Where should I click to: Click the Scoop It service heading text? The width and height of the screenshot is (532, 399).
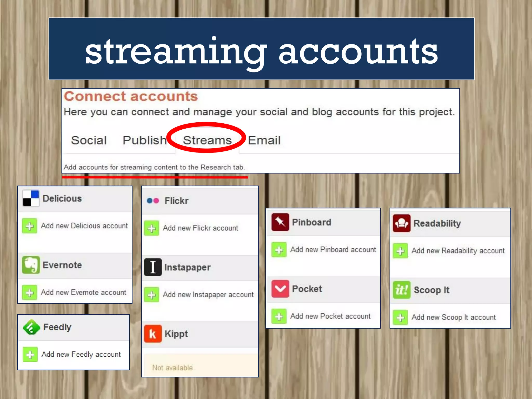click(x=431, y=290)
